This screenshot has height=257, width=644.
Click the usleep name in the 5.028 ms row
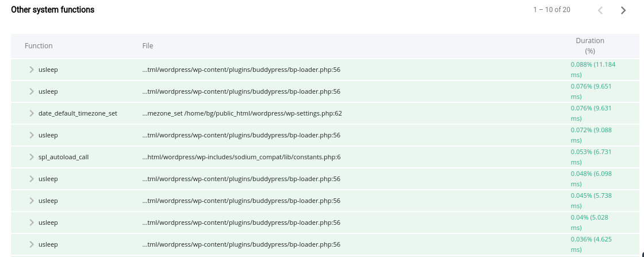48,223
